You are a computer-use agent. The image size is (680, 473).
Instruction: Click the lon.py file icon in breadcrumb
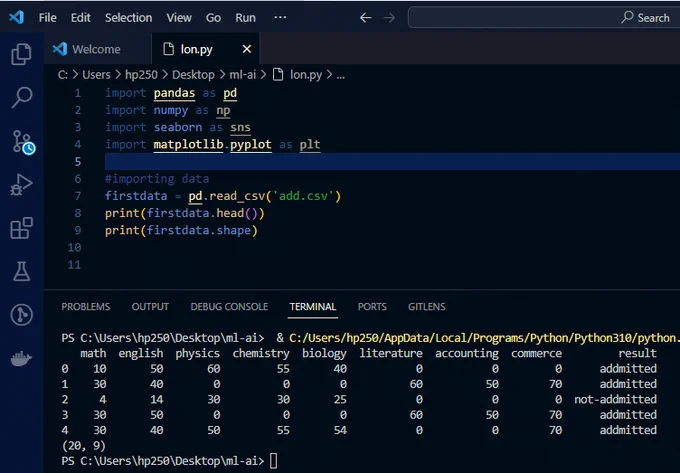click(278, 75)
